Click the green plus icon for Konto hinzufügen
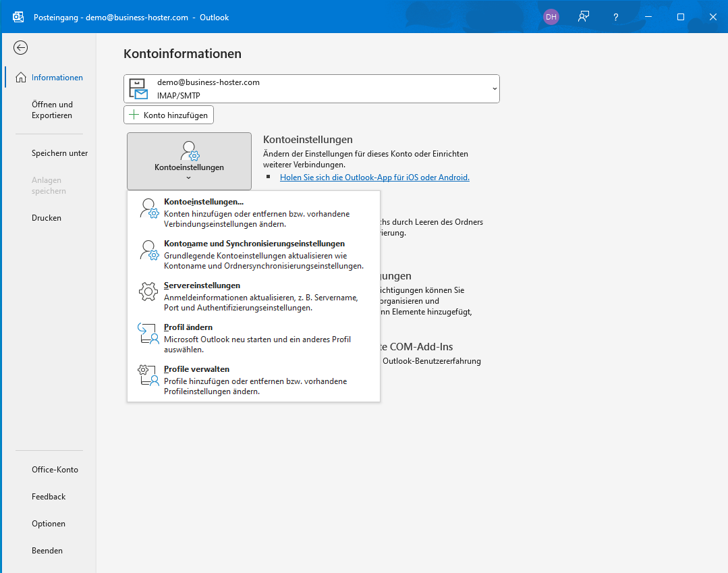The height and width of the screenshot is (573, 728). tap(134, 115)
